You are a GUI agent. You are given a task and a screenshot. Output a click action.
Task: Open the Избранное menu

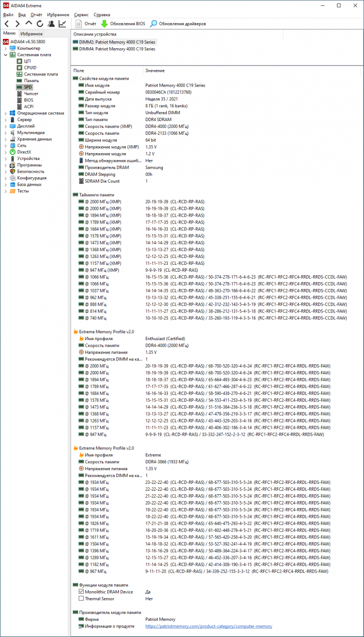tap(59, 15)
